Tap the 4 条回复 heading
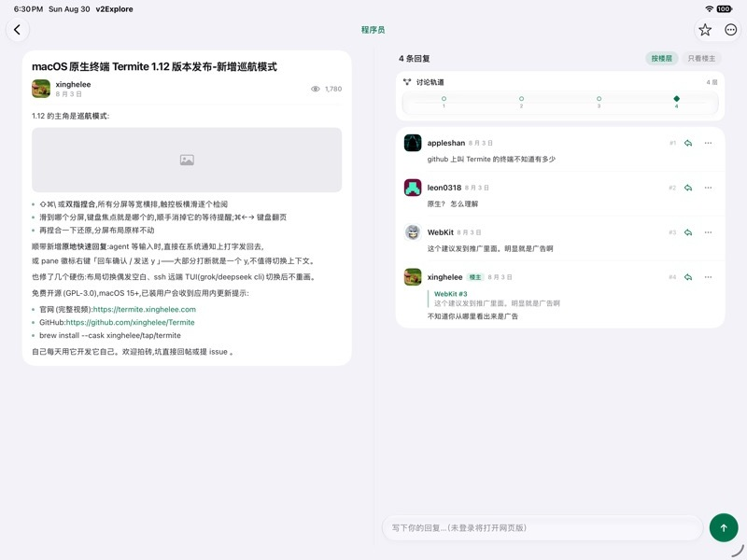The width and height of the screenshot is (747, 560). pyautogui.click(x=414, y=59)
